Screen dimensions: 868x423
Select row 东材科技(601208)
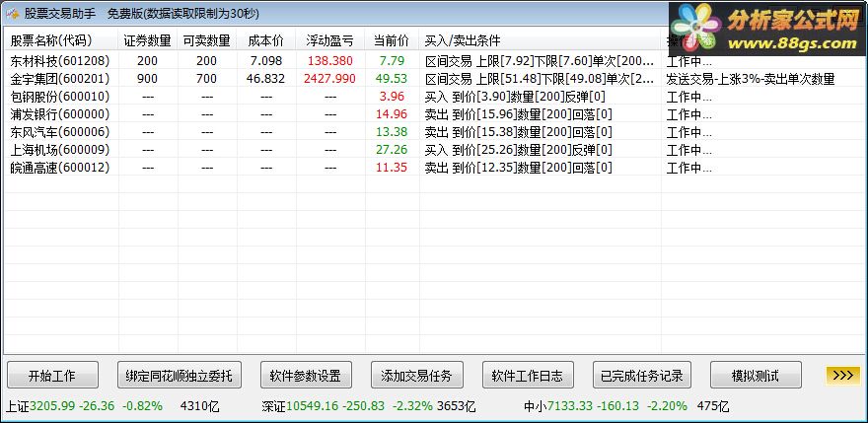(x=434, y=61)
